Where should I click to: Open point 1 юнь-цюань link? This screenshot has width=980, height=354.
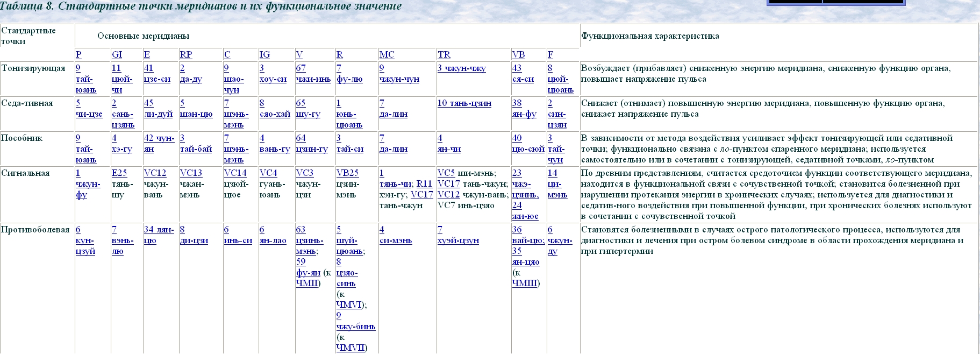(x=349, y=114)
